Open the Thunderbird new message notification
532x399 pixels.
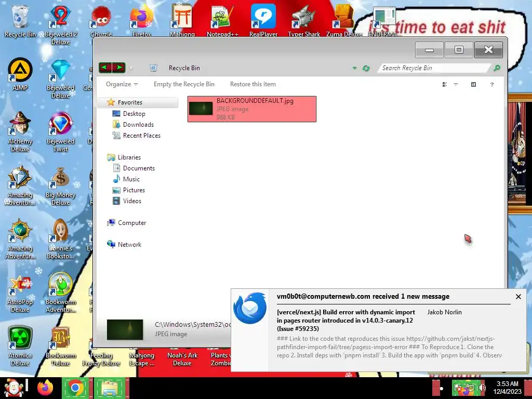378,330
